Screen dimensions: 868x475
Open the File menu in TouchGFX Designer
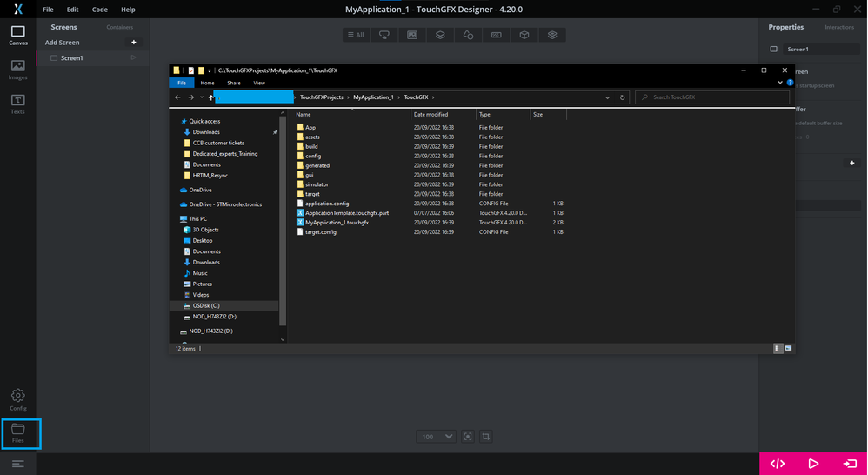[x=48, y=10]
